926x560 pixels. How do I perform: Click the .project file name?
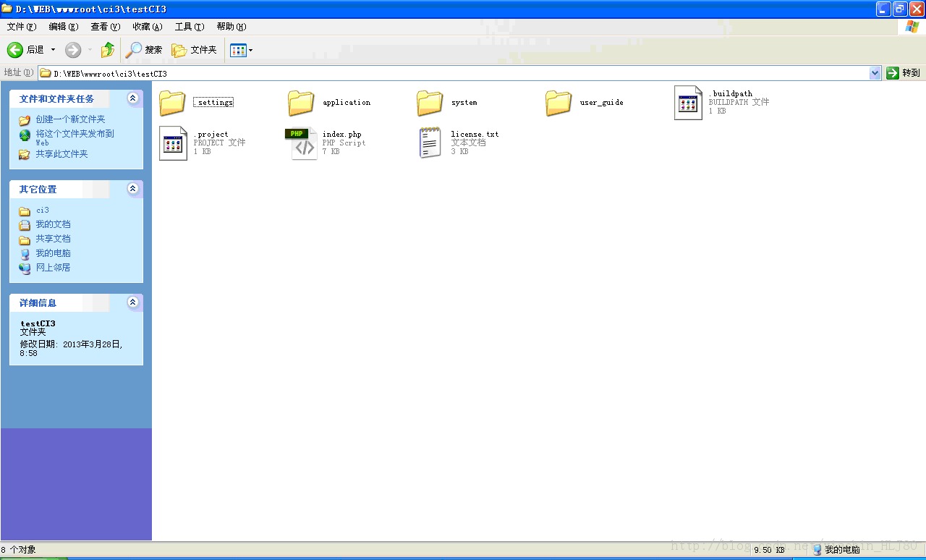211,135
